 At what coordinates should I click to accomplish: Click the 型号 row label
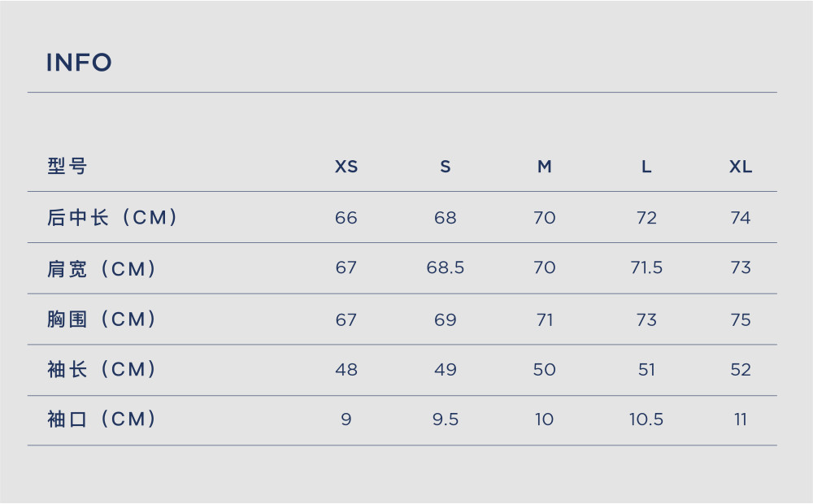67,167
